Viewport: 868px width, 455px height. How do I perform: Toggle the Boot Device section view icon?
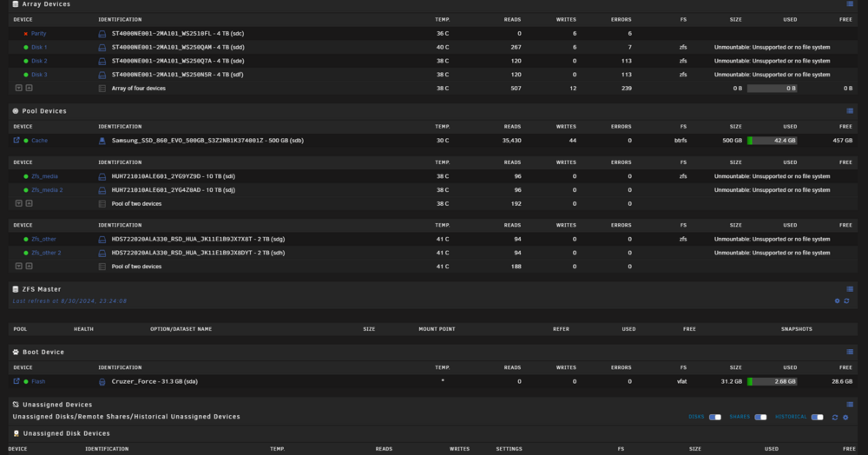(850, 352)
